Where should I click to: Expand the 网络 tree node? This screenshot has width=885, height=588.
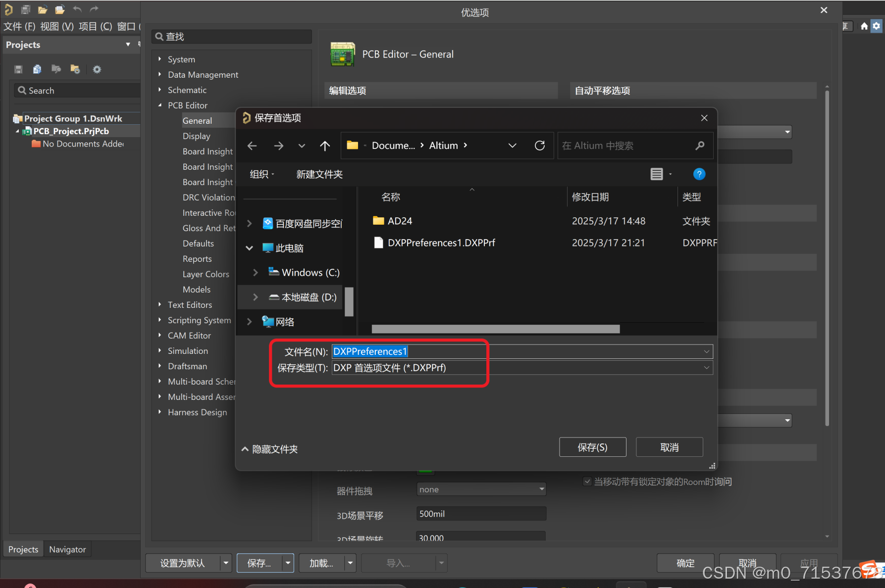pyautogui.click(x=250, y=322)
